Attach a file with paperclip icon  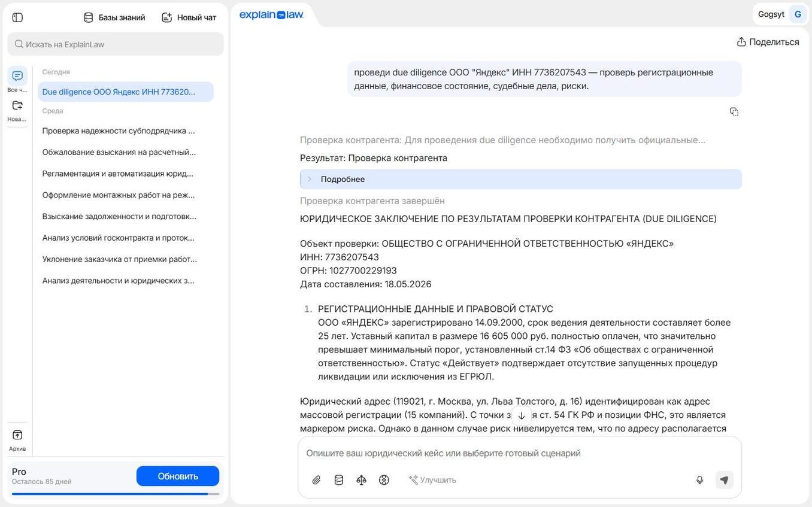click(x=316, y=480)
